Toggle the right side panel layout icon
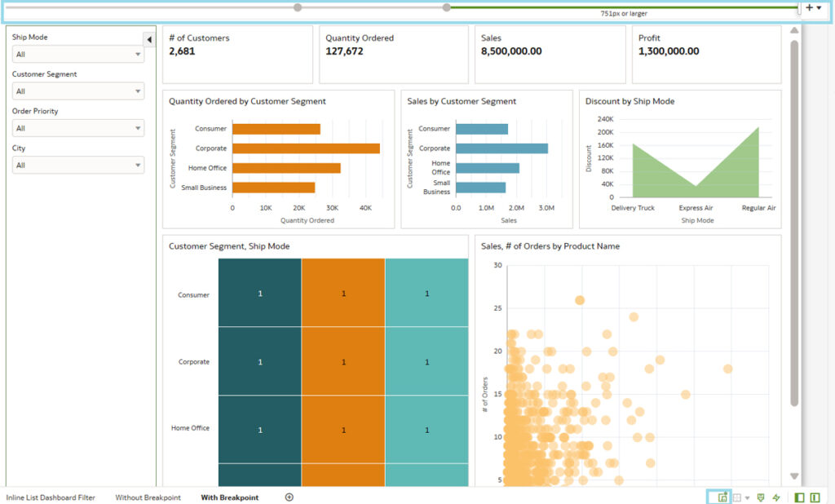Image resolution: width=835 pixels, height=504 pixels. [815, 497]
